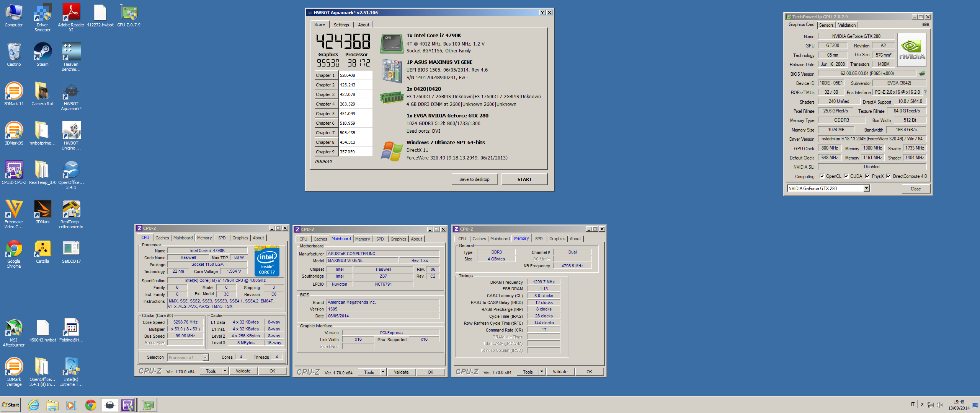Click the GPU-Z BIOS save chip icon
The image size is (980, 413).
pyautogui.click(x=922, y=73)
